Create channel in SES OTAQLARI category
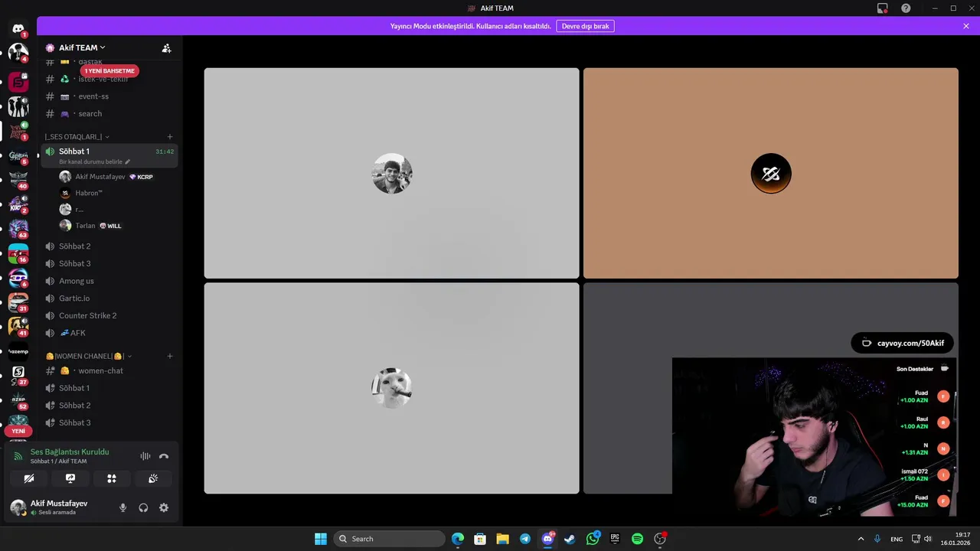This screenshot has width=980, height=551. point(170,137)
